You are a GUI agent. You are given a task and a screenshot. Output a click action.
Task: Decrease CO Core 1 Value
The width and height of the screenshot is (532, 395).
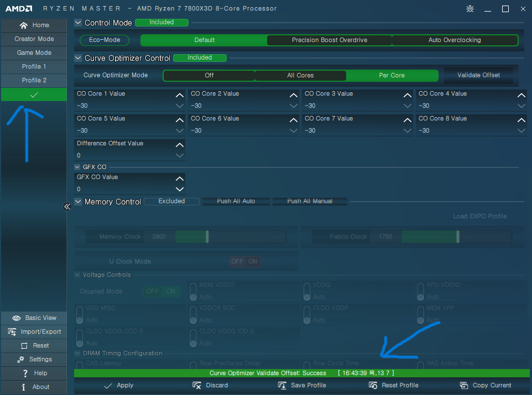[180, 106]
